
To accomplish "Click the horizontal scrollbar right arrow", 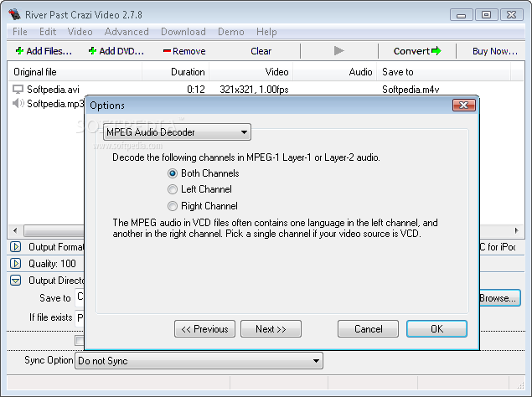I will [x=516, y=230].
